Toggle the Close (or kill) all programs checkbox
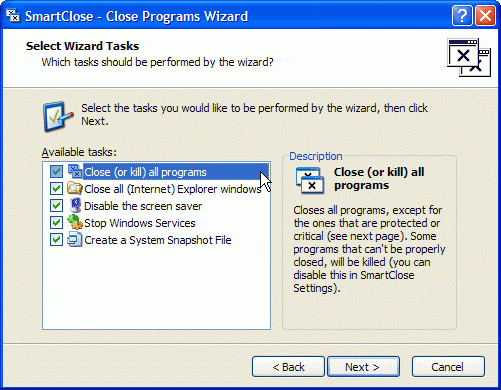Image resolution: width=501 pixels, height=390 pixels. (x=56, y=172)
